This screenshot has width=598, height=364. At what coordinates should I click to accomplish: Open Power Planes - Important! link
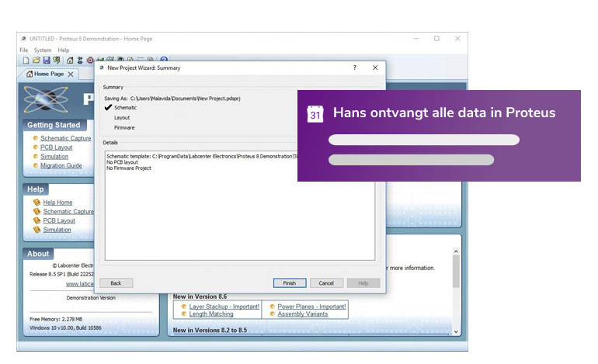(x=312, y=307)
